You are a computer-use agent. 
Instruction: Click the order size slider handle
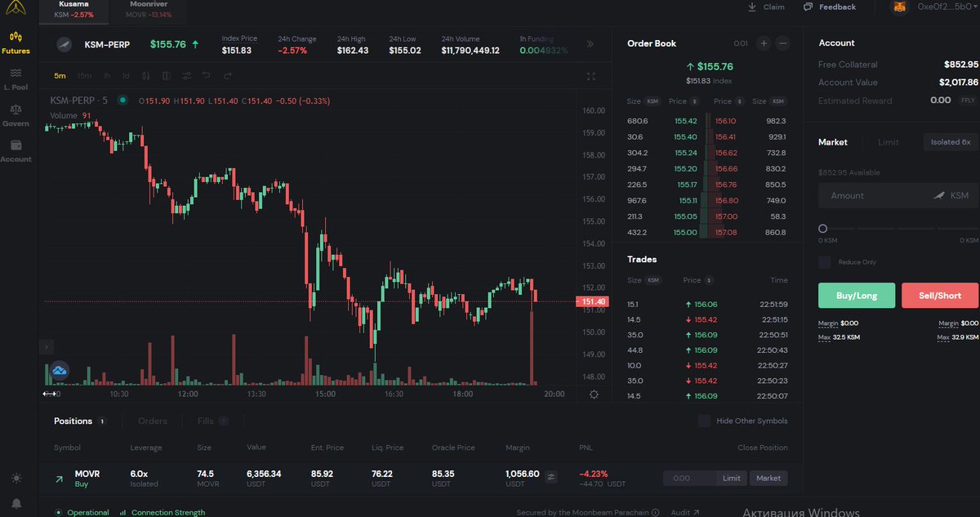(822, 229)
